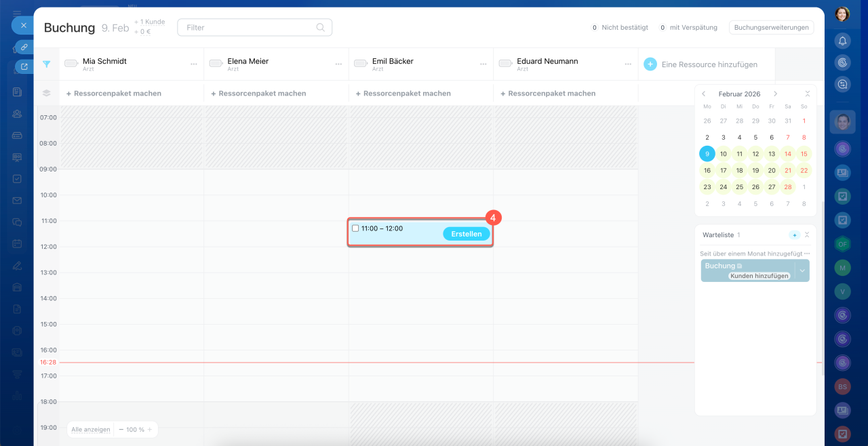Close the booking slider with X
This screenshot has height=446, width=868.
coord(23,26)
